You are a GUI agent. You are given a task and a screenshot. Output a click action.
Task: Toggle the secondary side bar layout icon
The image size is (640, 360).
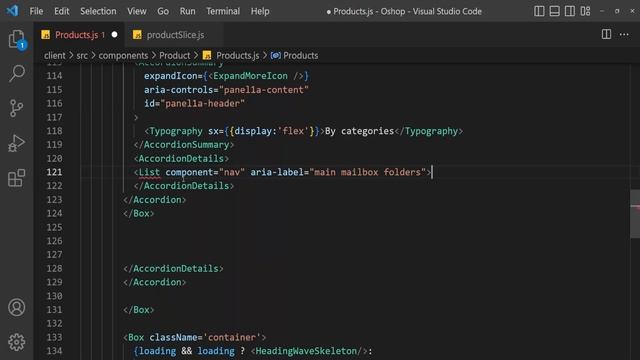coord(570,11)
